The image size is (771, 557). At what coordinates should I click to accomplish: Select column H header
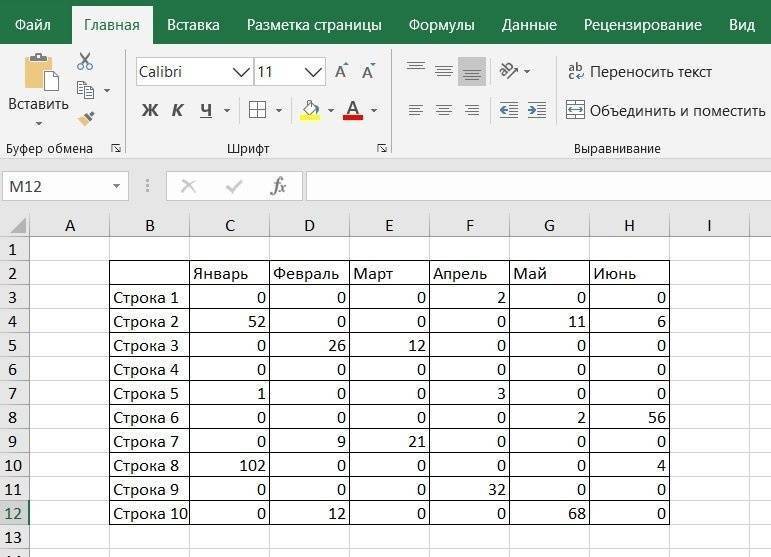pyautogui.click(x=629, y=226)
